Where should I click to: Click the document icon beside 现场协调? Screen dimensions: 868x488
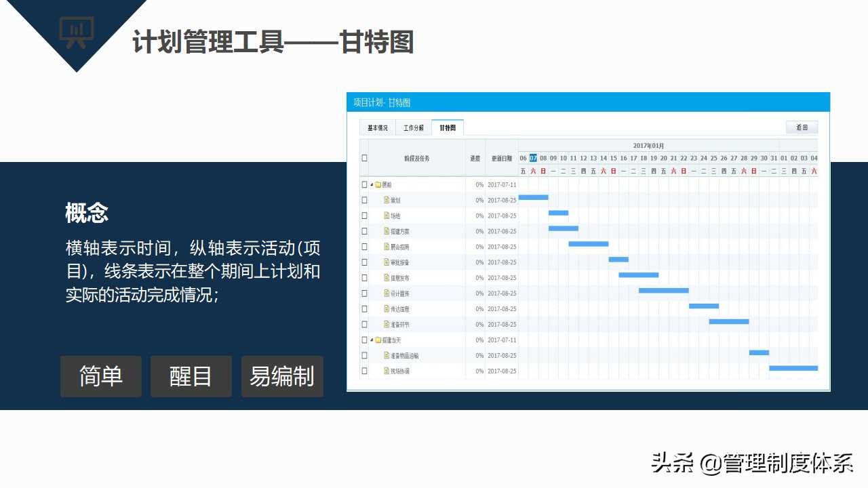click(387, 371)
